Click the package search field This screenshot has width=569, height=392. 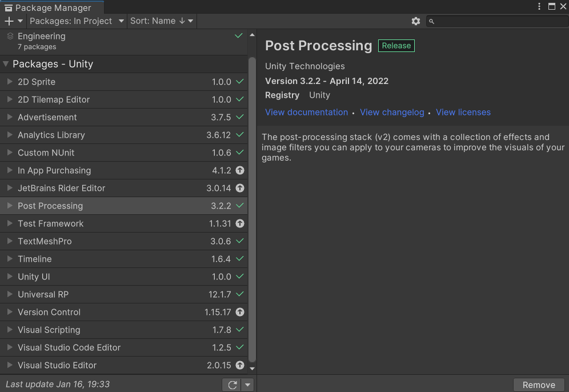(x=497, y=21)
